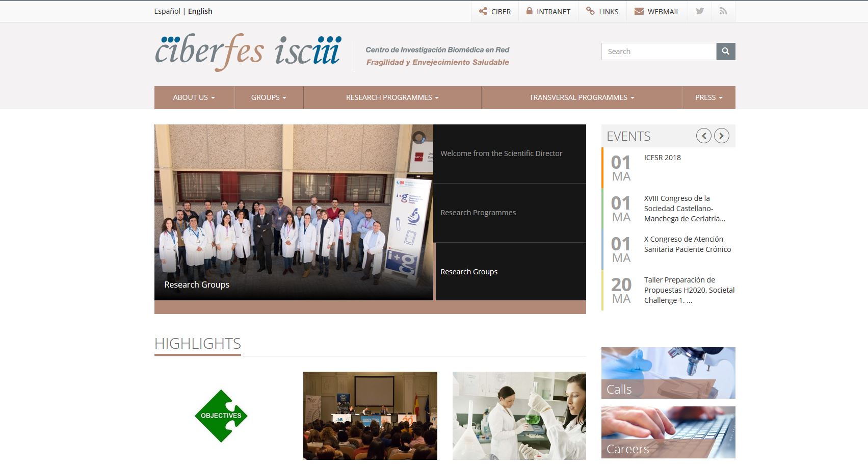Open the Press menu
Image resolution: width=868 pixels, height=464 pixels.
[x=708, y=97]
